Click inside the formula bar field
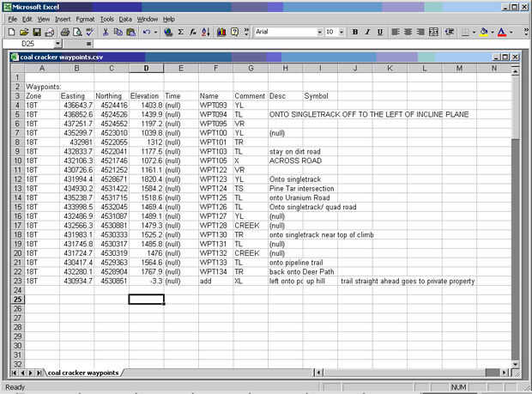The image size is (532, 394). click(311, 44)
